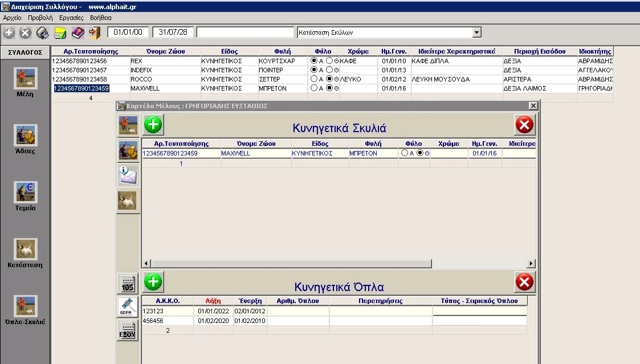Open the Όπλα-Σκυλιά sidebar icon
The height and width of the screenshot is (364, 640).
point(26,306)
